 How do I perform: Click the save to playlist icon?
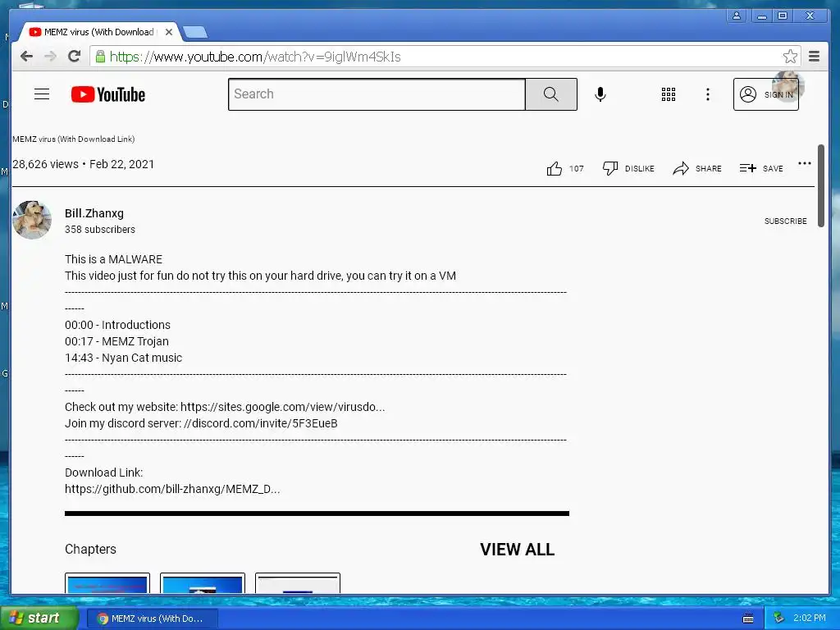click(x=748, y=168)
